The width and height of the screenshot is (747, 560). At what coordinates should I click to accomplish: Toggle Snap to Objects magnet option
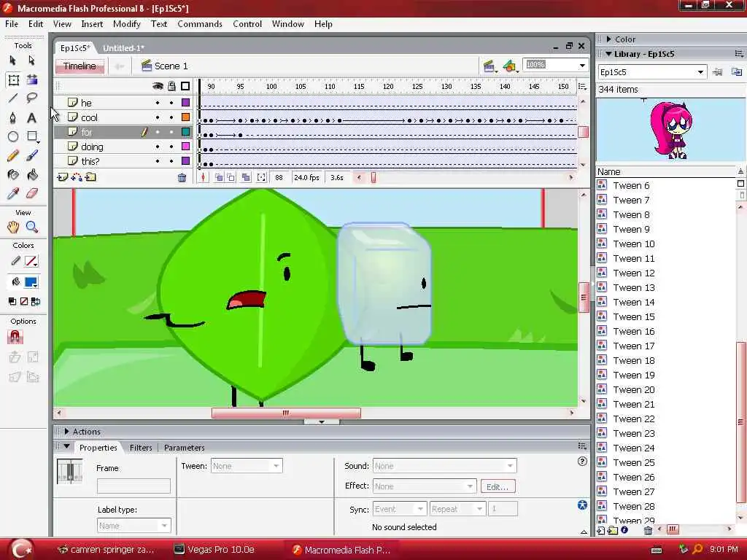click(x=15, y=337)
